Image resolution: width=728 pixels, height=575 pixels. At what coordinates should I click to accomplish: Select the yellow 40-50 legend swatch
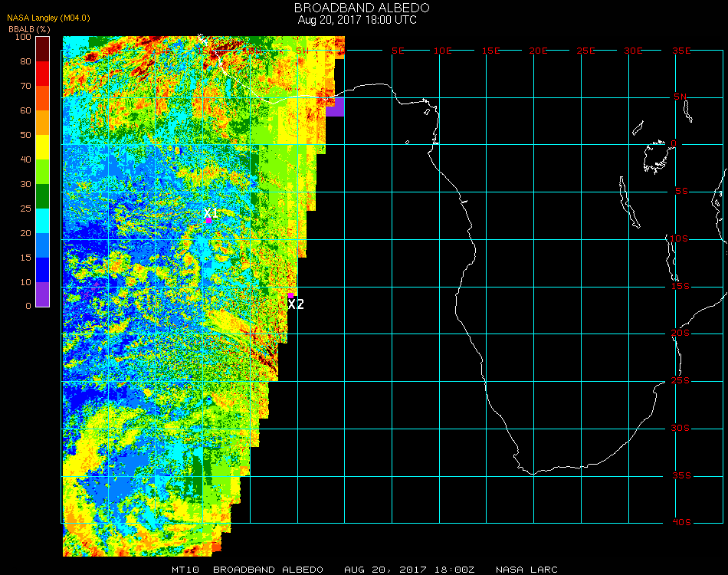click(43, 147)
